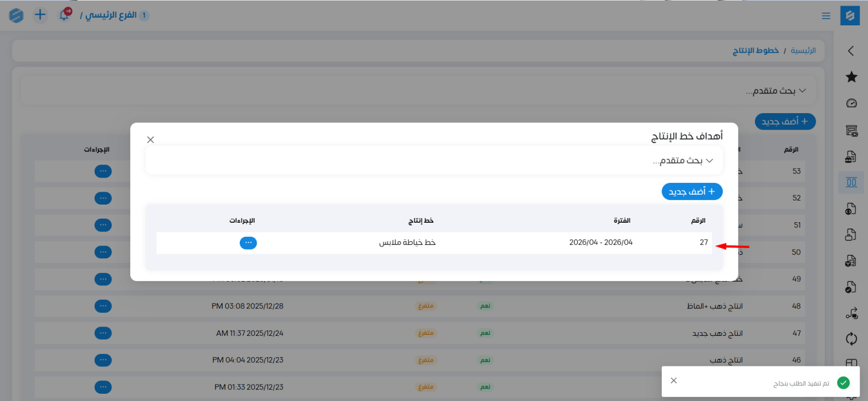This screenshot has height=401, width=868.
Task: Click 'الفرع الرئيسي' branch selector
Action: (111, 15)
